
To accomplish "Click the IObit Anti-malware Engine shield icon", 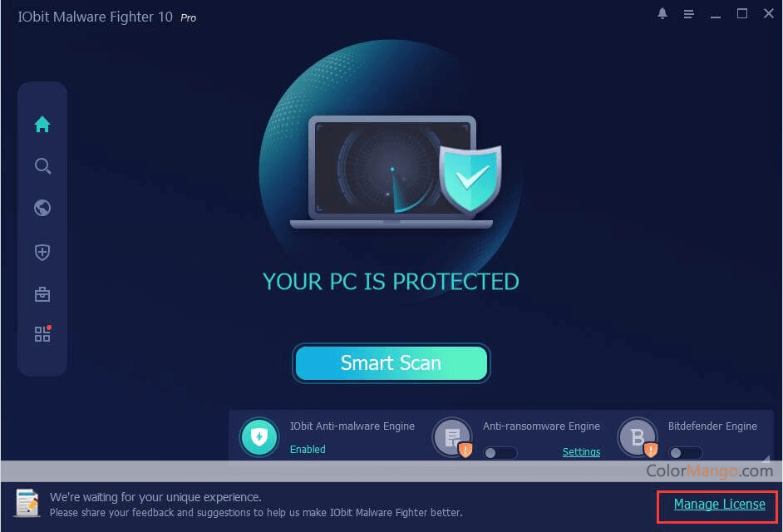I will (x=259, y=437).
